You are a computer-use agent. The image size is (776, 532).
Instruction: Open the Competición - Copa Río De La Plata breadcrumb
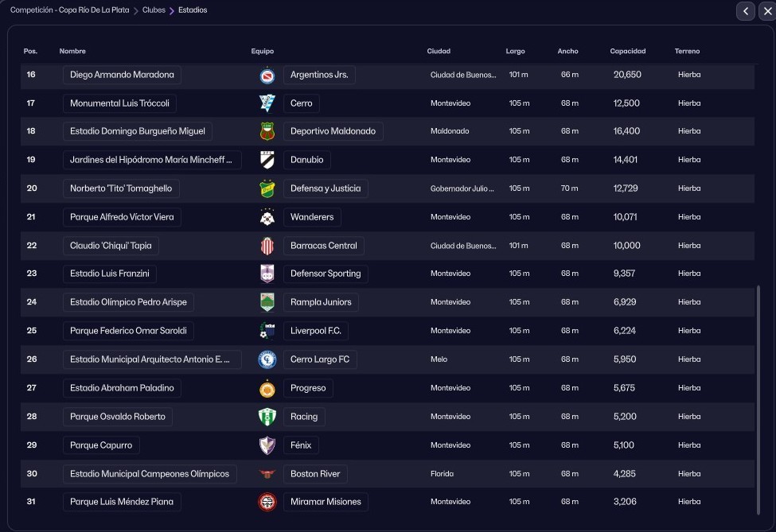[69, 10]
